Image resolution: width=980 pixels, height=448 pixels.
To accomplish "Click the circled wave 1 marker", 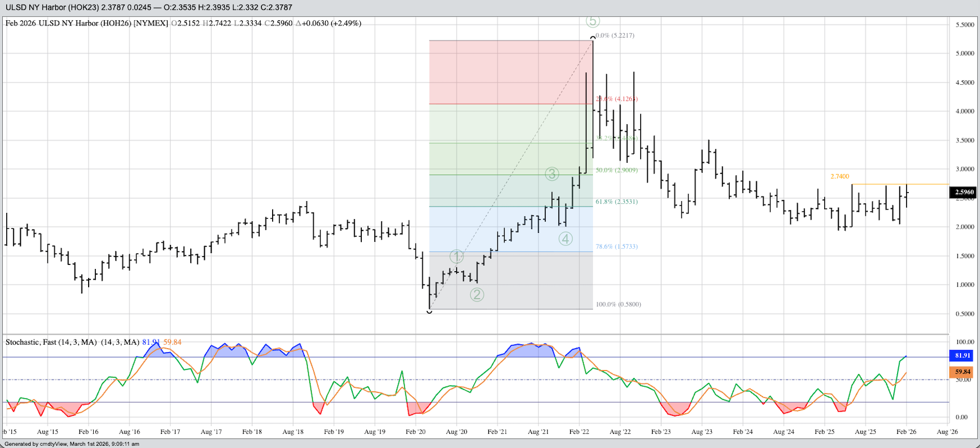I will 456,257.
